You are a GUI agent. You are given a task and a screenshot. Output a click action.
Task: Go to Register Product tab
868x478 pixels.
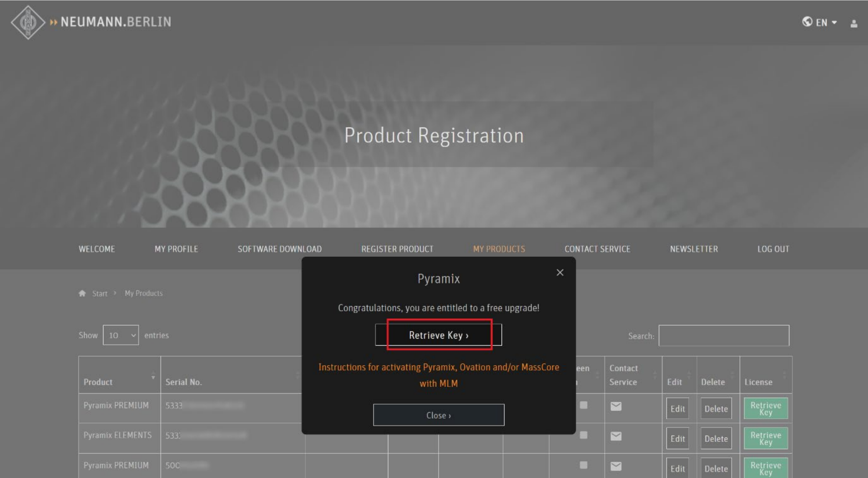397,249
